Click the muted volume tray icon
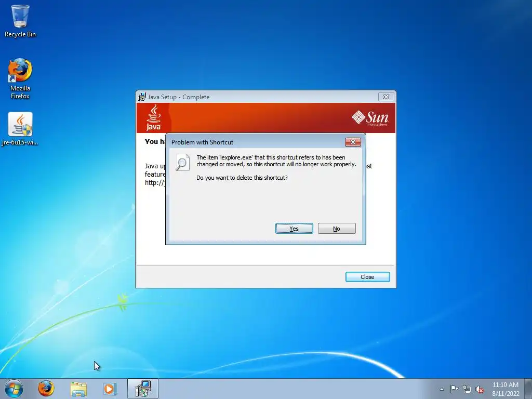 tap(480, 389)
